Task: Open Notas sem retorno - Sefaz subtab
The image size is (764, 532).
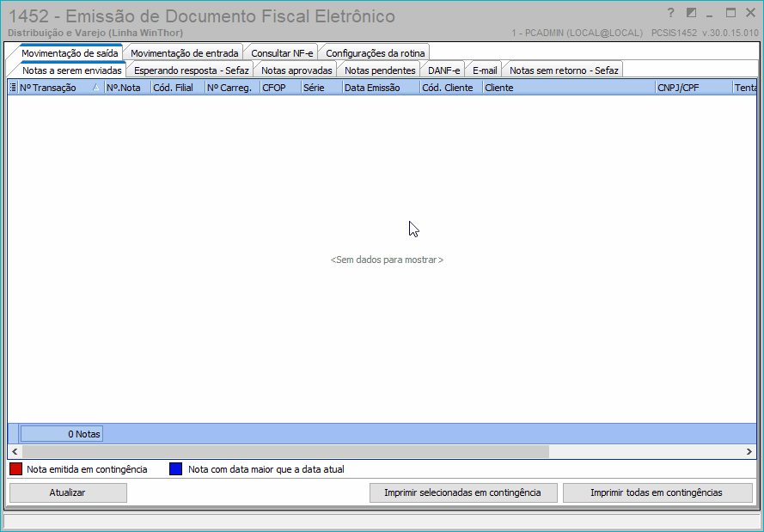Action: pos(564,70)
